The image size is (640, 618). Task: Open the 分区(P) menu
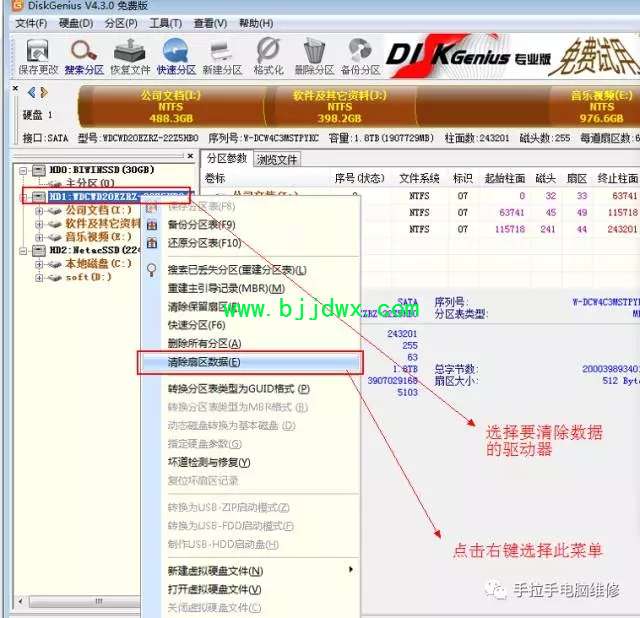click(x=121, y=23)
